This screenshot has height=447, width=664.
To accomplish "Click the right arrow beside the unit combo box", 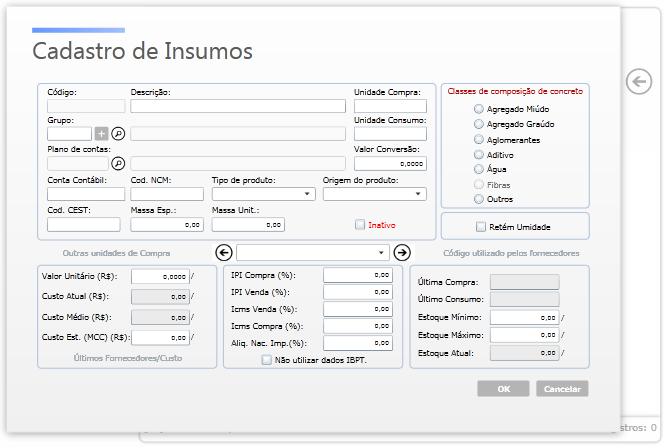I will (x=402, y=253).
